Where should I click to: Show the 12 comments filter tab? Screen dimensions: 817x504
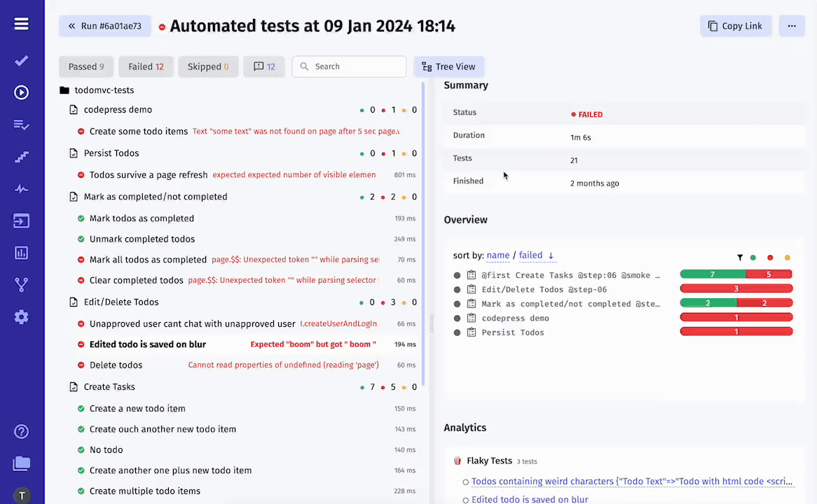pyautogui.click(x=264, y=66)
